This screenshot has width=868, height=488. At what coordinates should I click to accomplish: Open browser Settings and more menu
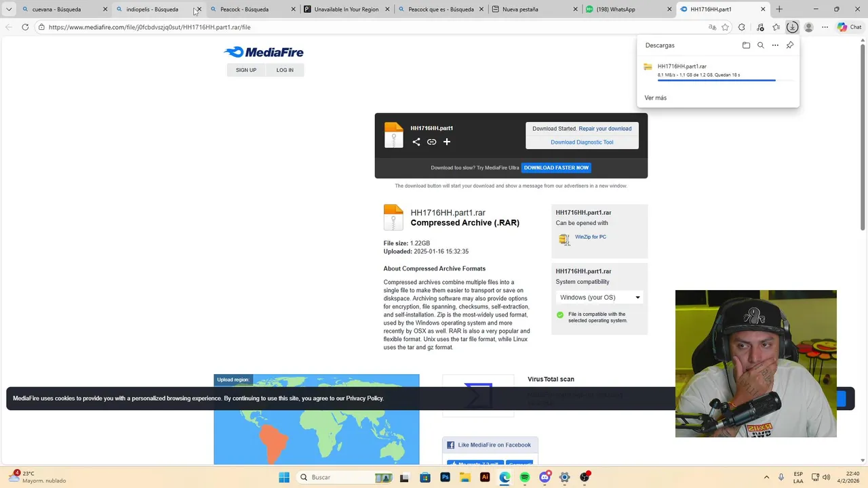(x=825, y=27)
